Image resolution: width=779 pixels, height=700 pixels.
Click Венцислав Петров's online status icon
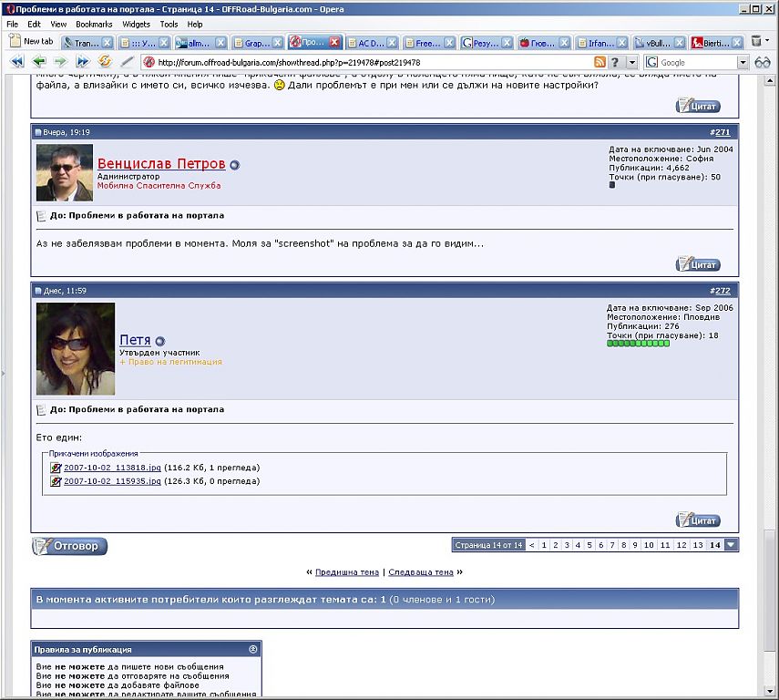(x=234, y=165)
